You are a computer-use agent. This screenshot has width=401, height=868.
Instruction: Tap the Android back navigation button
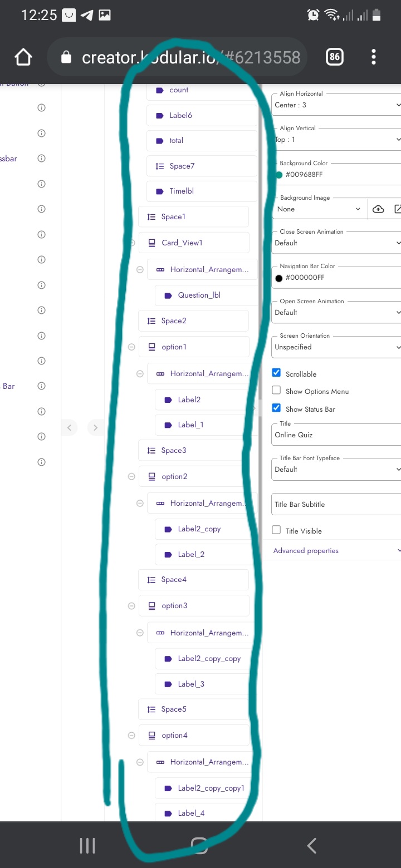[x=311, y=846]
